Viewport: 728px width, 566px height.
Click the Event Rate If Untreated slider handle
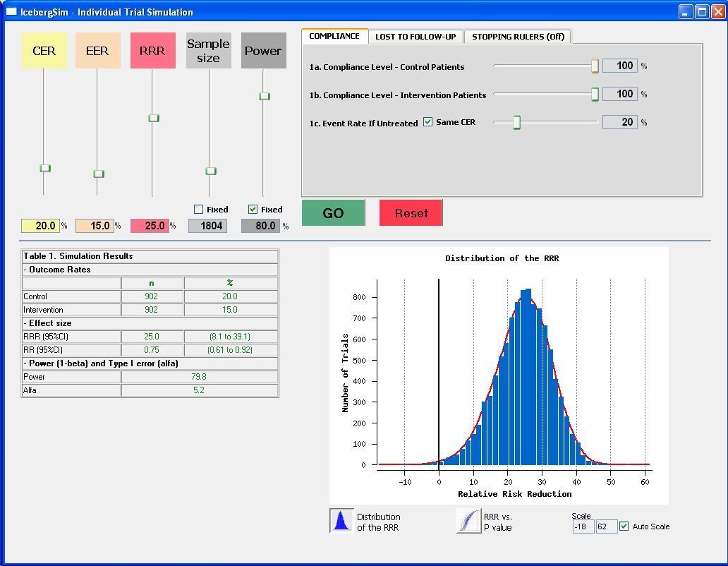516,123
